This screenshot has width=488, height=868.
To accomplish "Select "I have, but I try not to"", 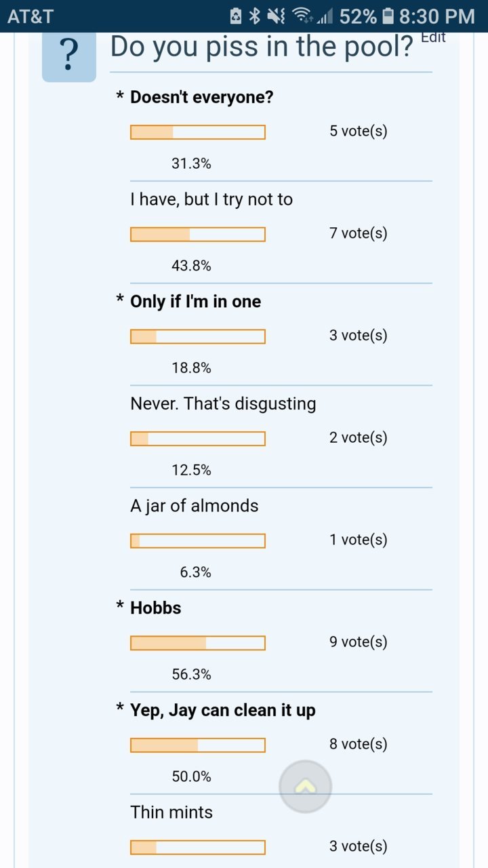I will (x=211, y=199).
